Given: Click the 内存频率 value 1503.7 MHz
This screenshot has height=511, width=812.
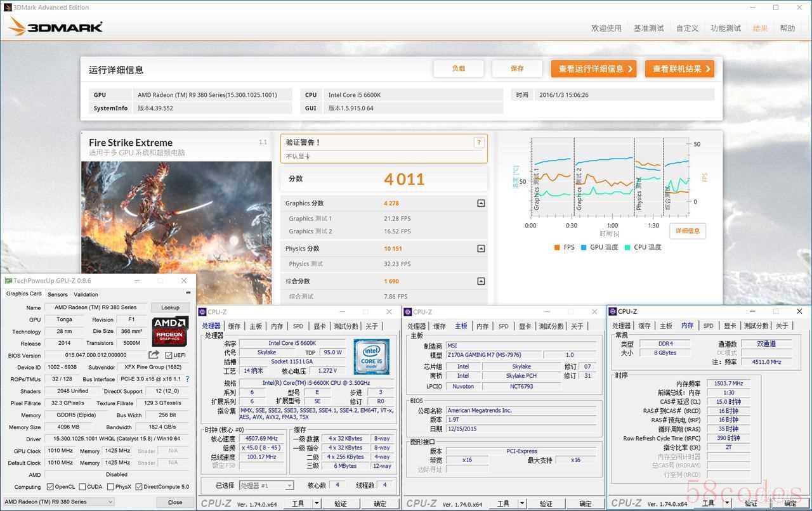Looking at the screenshot, I should (728, 384).
